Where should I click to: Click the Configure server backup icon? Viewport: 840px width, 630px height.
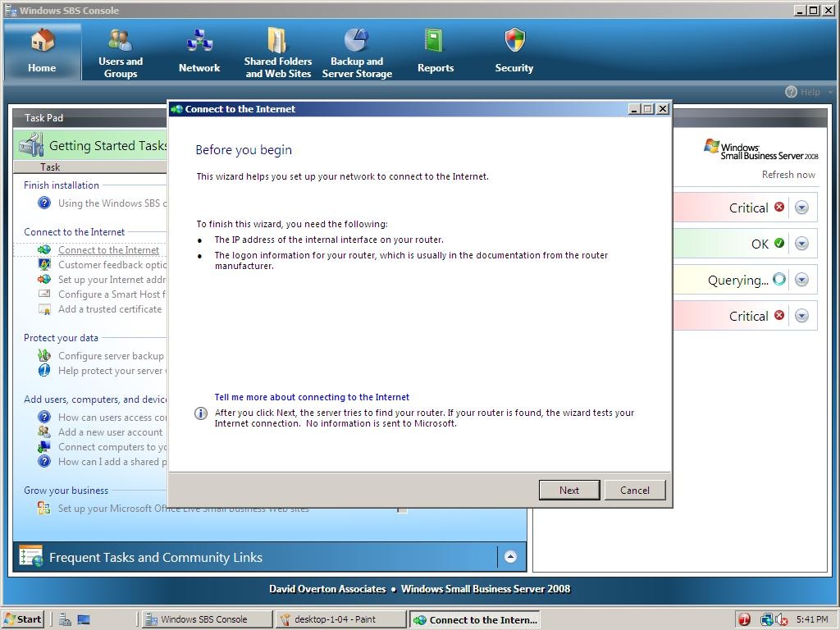coord(44,355)
